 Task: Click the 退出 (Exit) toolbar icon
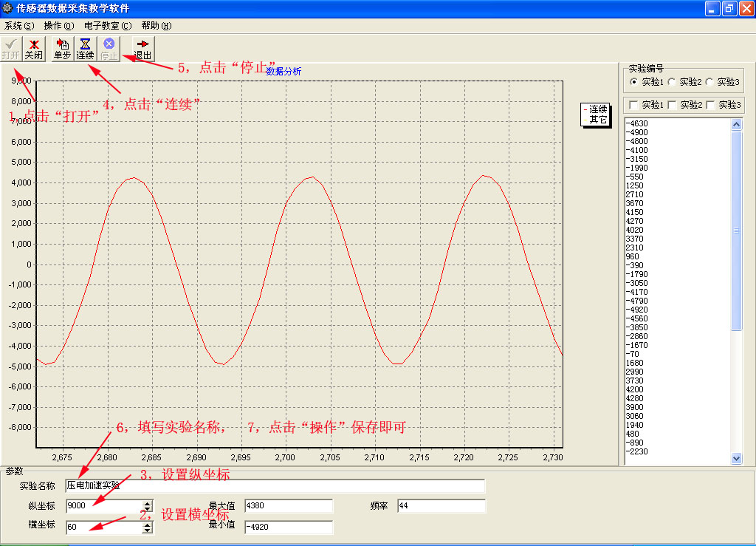(x=142, y=49)
